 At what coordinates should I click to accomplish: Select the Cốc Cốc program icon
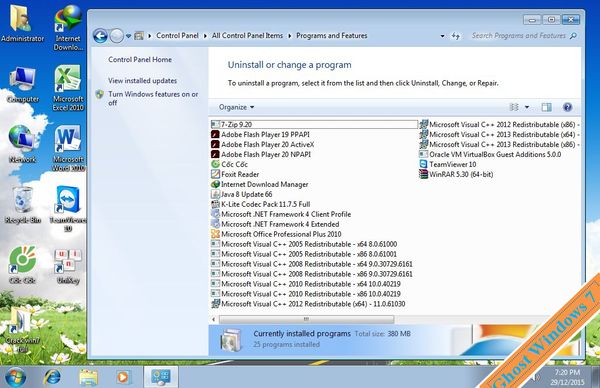click(215, 164)
